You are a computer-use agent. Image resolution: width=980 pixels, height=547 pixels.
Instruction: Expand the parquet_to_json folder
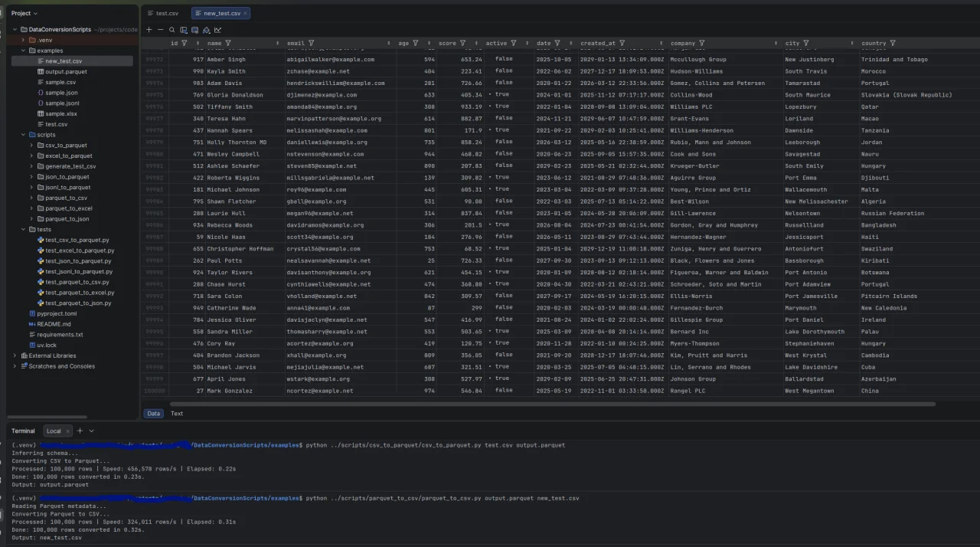point(31,219)
